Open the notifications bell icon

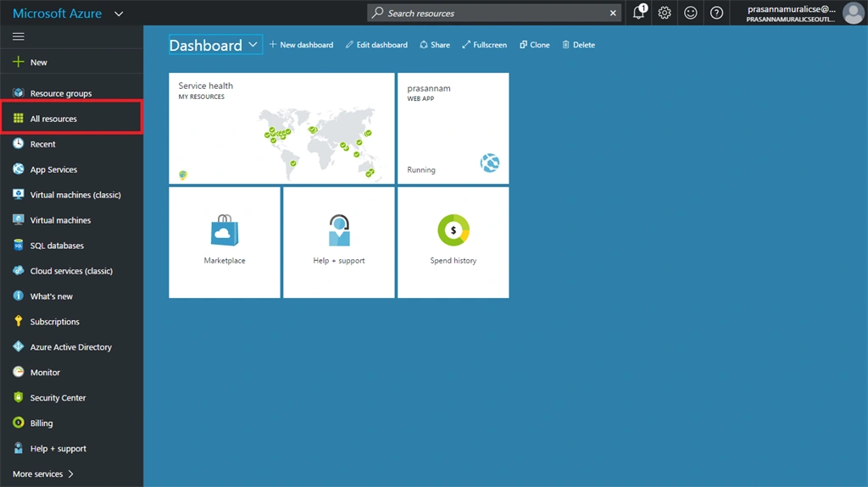[x=639, y=12]
